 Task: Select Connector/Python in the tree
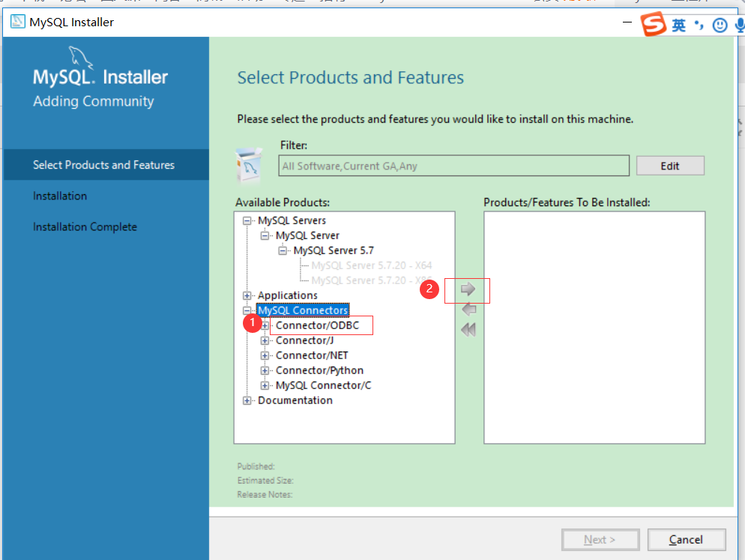tap(319, 371)
